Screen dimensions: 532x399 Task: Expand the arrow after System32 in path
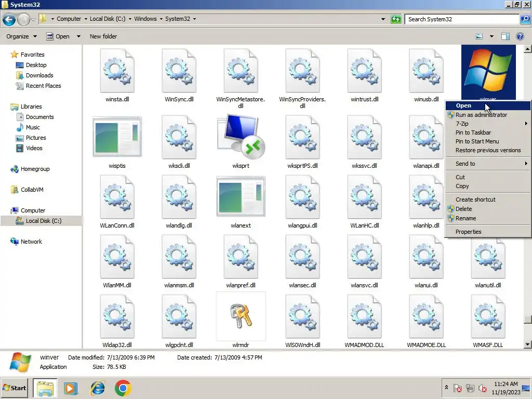[194, 19]
